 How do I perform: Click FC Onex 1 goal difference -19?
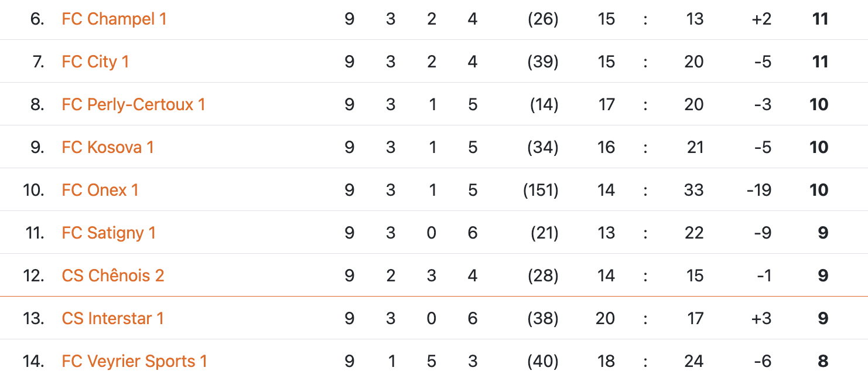click(x=758, y=190)
